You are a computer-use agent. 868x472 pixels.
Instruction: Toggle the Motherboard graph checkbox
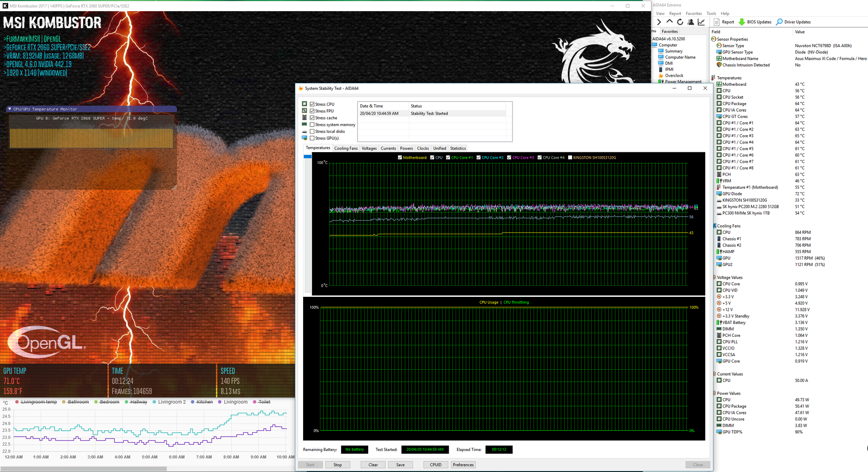[400, 157]
